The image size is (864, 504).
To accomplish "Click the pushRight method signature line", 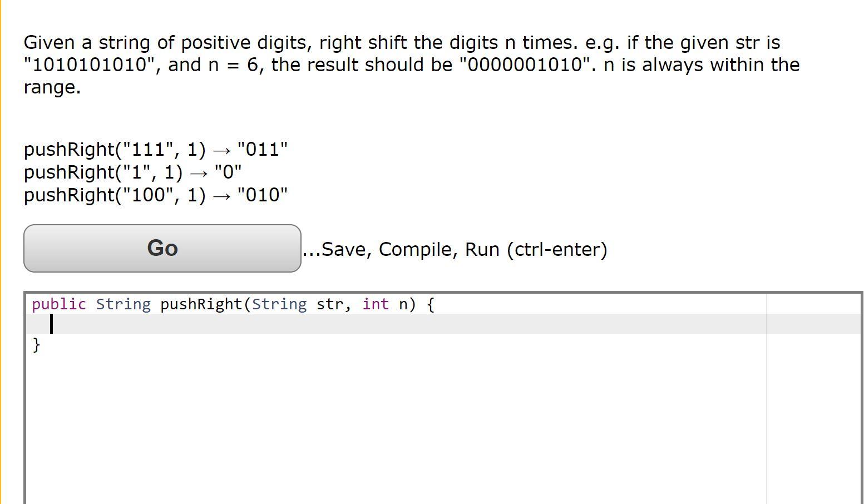I will (223, 304).
